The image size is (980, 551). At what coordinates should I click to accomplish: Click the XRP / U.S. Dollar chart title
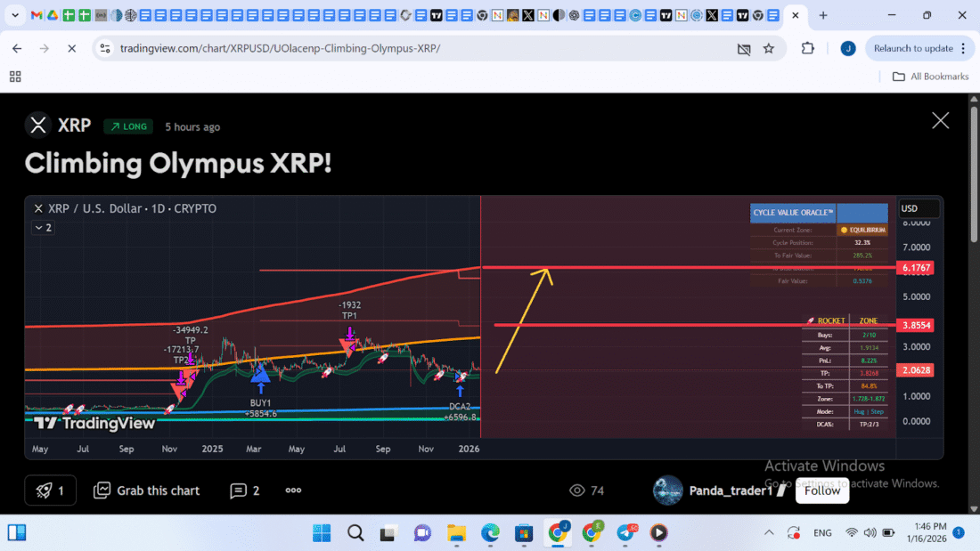[x=132, y=208]
